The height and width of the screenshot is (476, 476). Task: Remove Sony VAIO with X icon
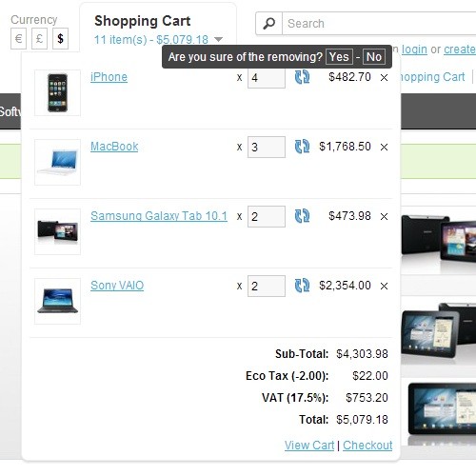(384, 286)
